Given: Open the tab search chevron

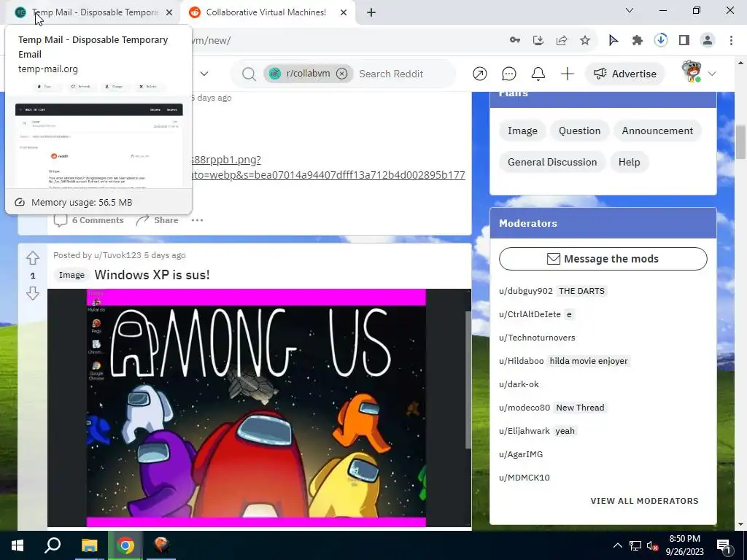Looking at the screenshot, I should (630, 10).
